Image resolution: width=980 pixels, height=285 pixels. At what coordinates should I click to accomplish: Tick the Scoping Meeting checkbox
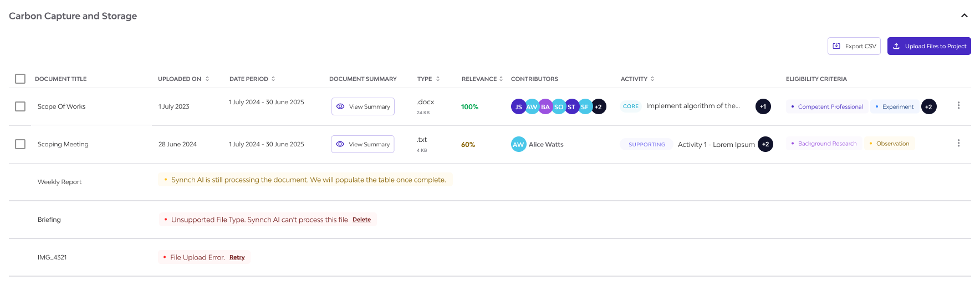[x=21, y=144]
